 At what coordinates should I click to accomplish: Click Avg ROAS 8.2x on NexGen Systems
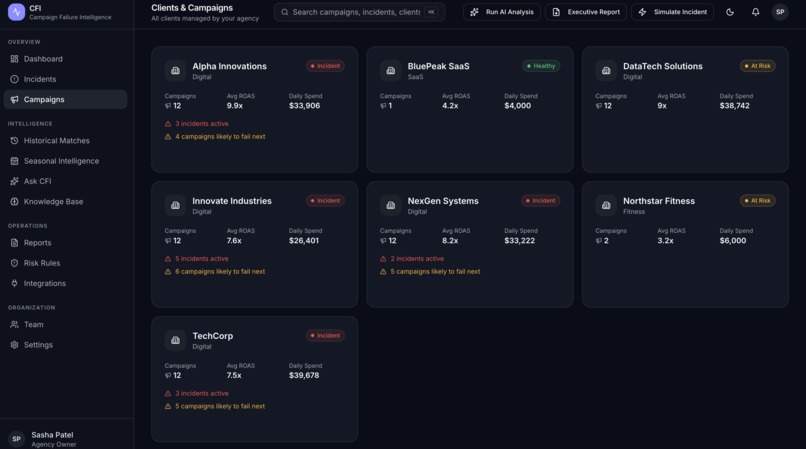click(450, 241)
